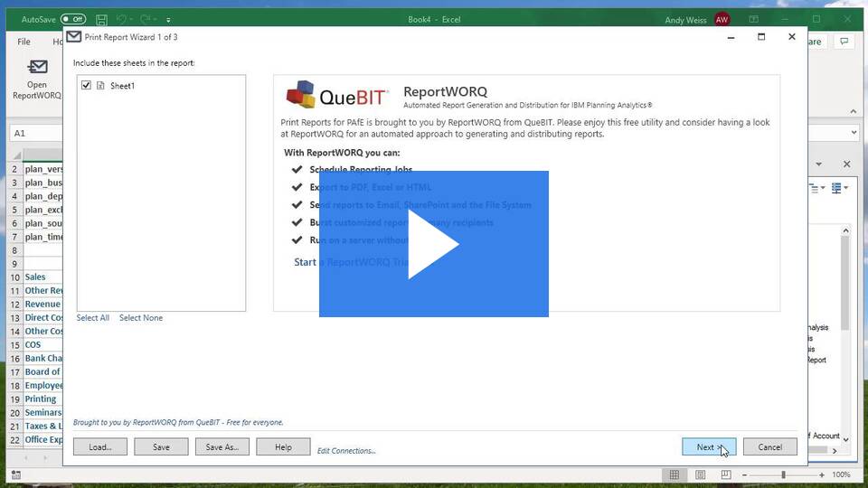The height and width of the screenshot is (488, 868).
Task: Play the video overlay
Action: pyautogui.click(x=433, y=244)
